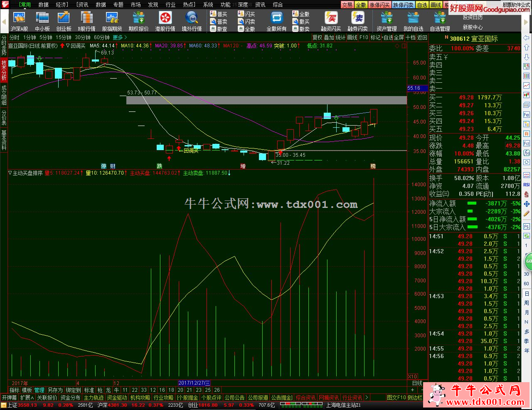
Task: Expand the 主动买盘排序 indicator dropdown triangle
Action: click(10, 173)
